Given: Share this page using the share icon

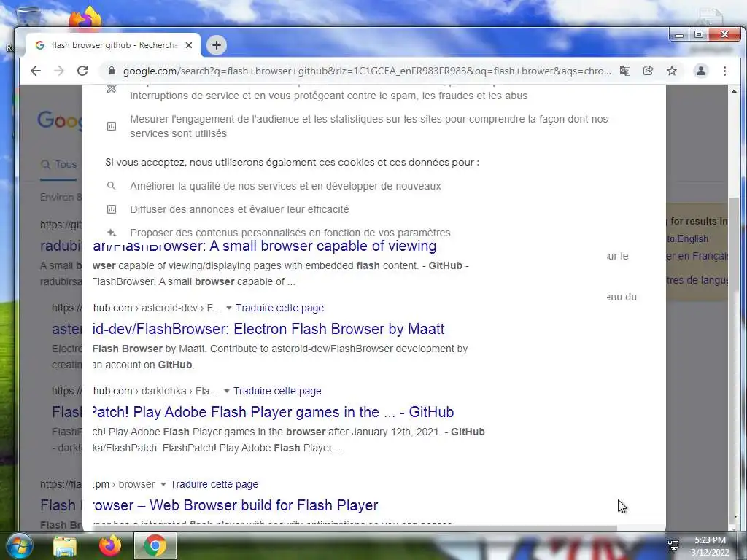Looking at the screenshot, I should coord(649,71).
